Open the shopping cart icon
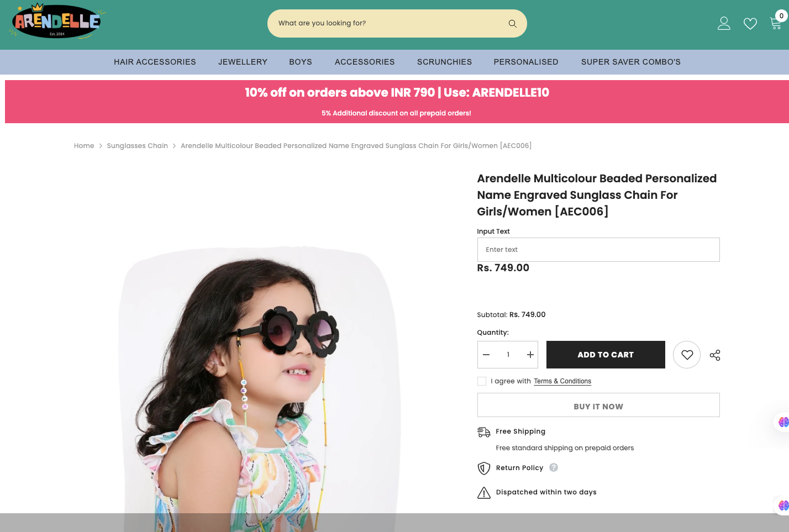Image resolution: width=789 pixels, height=532 pixels. point(776,23)
